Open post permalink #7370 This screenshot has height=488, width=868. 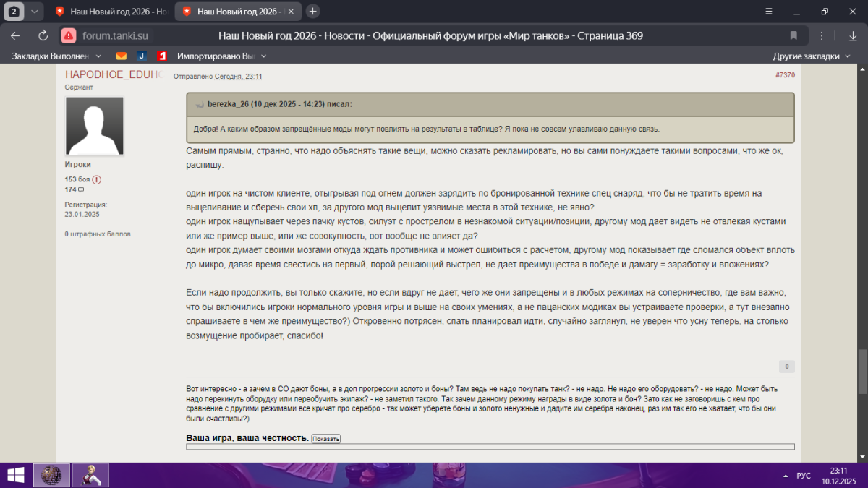coord(785,75)
